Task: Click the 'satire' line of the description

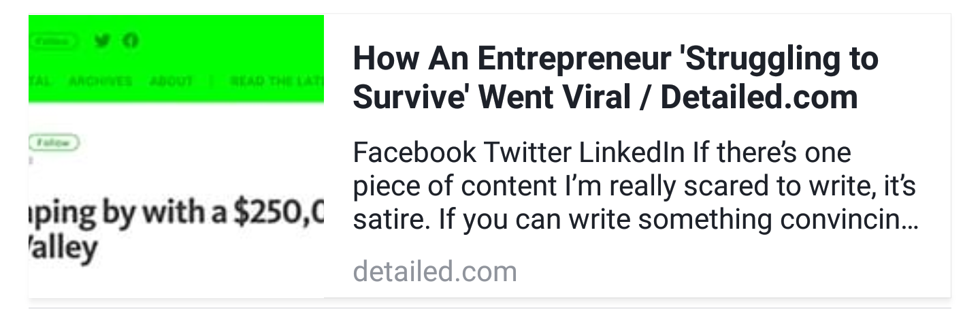Action: pos(634,220)
